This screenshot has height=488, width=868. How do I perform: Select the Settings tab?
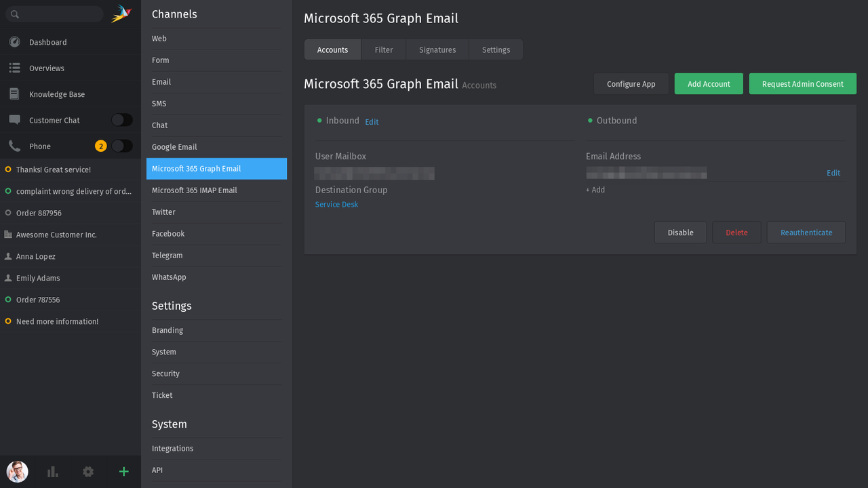[x=496, y=49]
